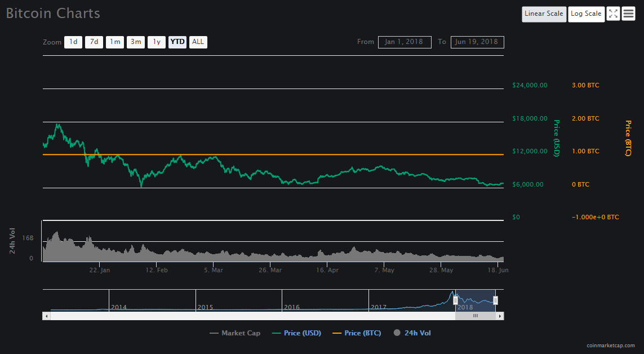This screenshot has width=644, height=354.
Task: Set zoom range to 7d
Action: coord(94,42)
